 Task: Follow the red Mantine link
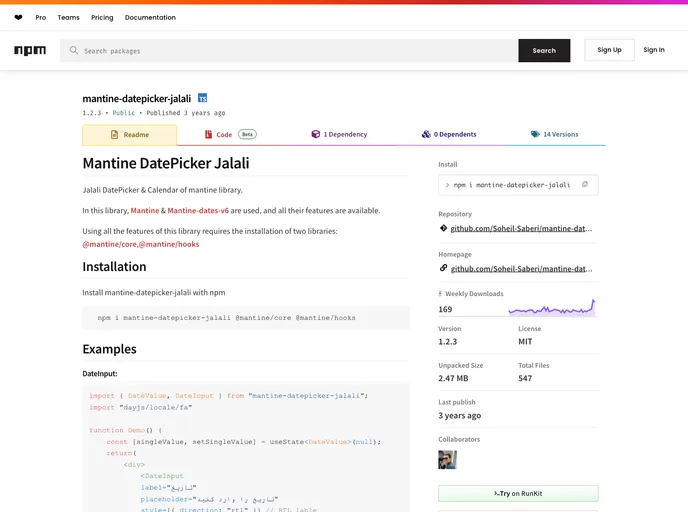point(145,211)
